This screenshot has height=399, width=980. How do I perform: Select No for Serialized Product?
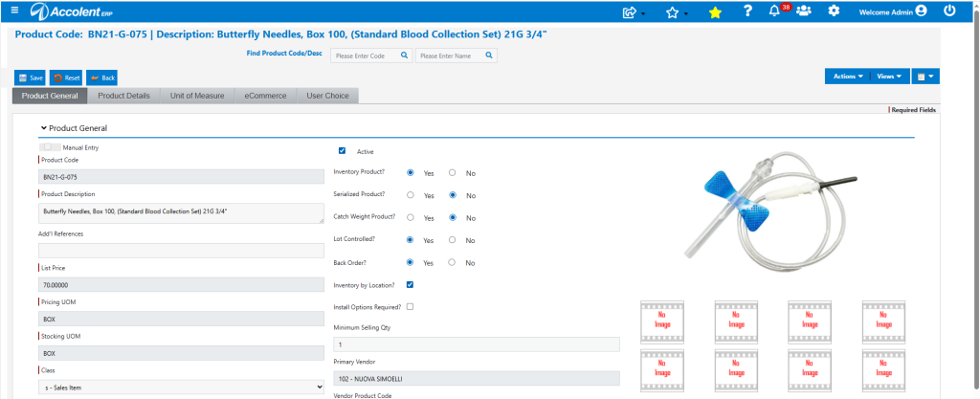point(452,195)
